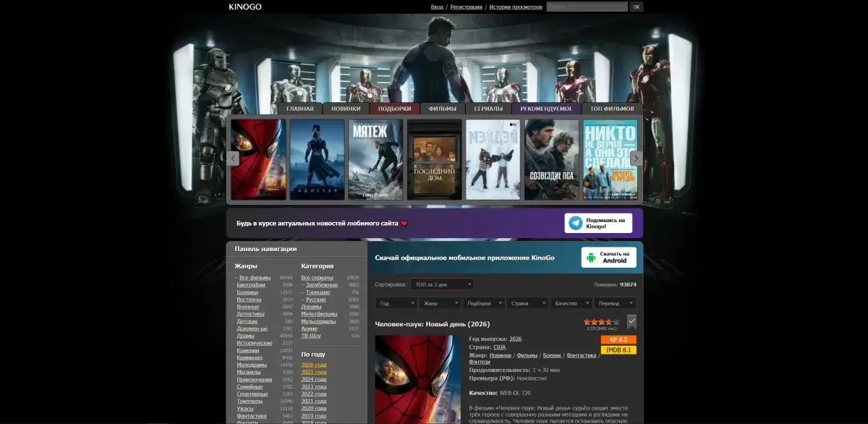Open the 'Комедии' genre
Image resolution: width=868 pixels, height=424 pixels.
coord(249,350)
